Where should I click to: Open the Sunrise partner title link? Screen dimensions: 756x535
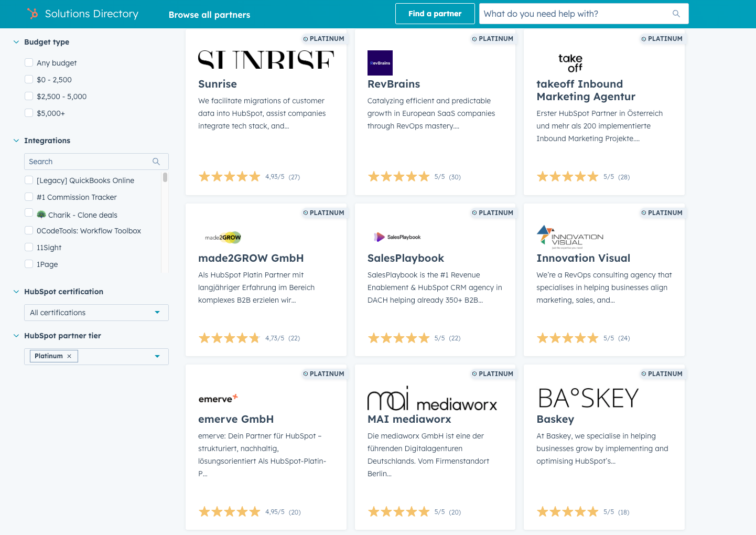tap(218, 84)
